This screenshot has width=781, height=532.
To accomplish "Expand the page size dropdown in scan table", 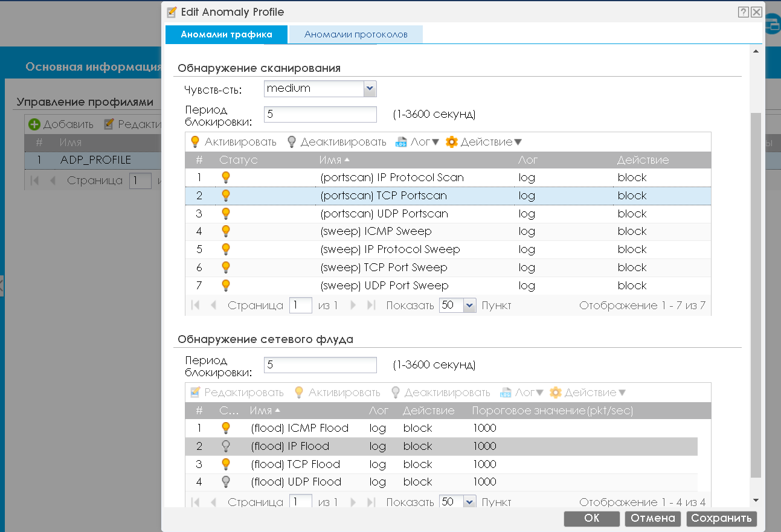I will coord(470,306).
